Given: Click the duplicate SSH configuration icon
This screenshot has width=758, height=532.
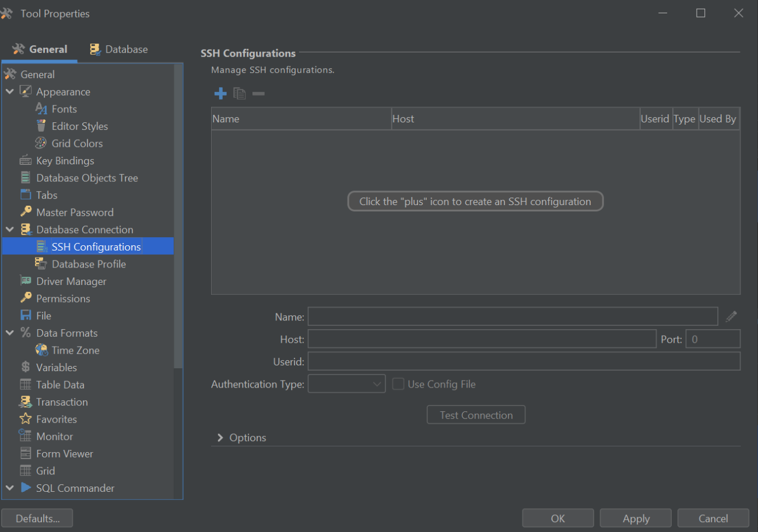Looking at the screenshot, I should click(239, 93).
